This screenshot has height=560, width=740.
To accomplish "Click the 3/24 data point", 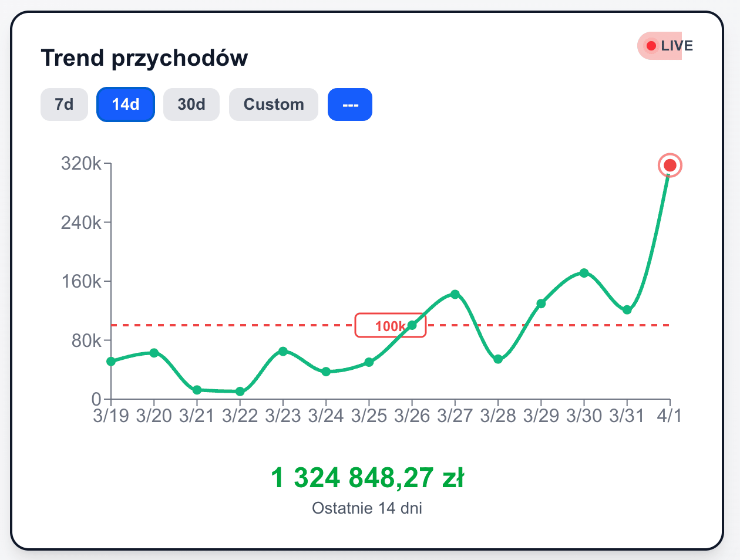I will coord(326,372).
